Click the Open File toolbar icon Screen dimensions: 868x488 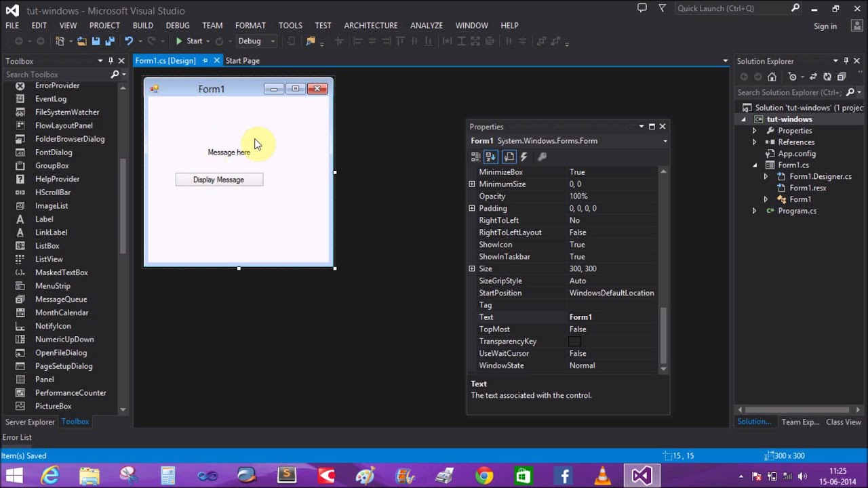(x=81, y=41)
